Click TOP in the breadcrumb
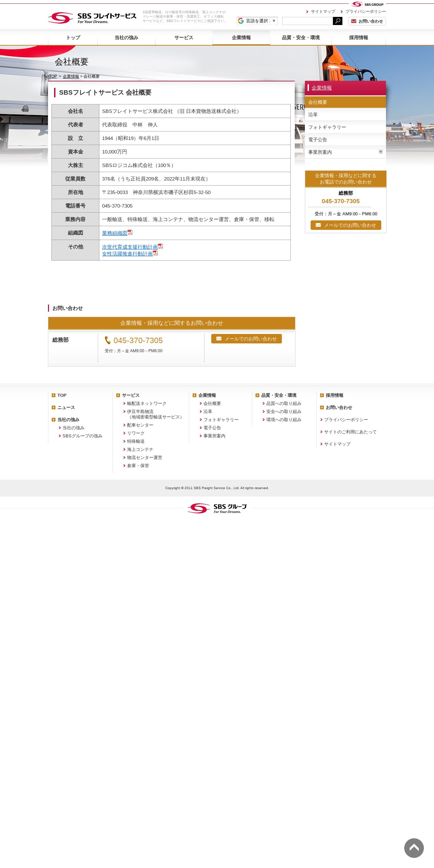Viewport: 434px width, 868px height. pyautogui.click(x=53, y=76)
